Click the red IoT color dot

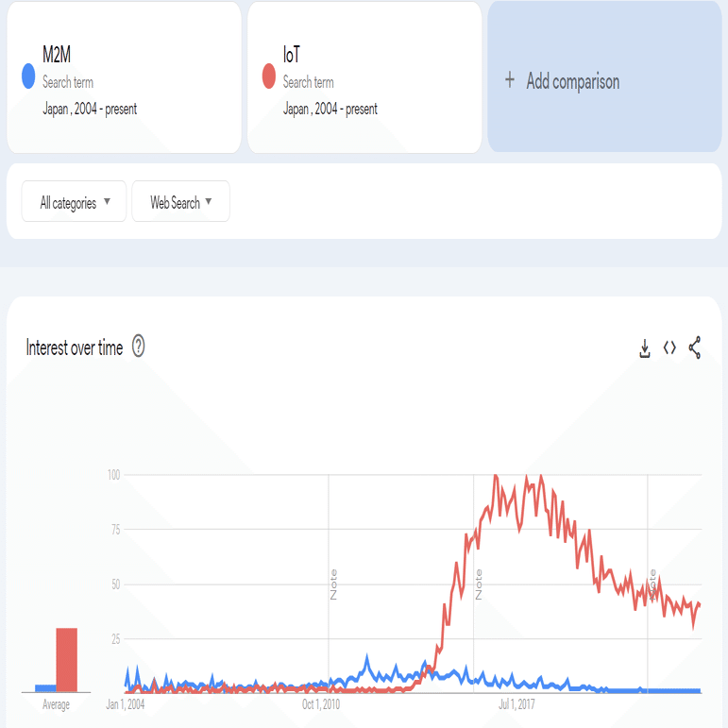[269, 76]
